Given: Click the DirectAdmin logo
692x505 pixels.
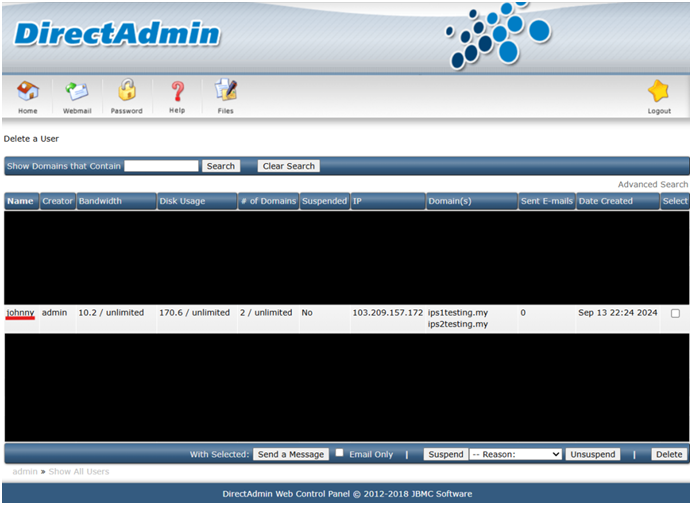Looking at the screenshot, I should [x=117, y=34].
